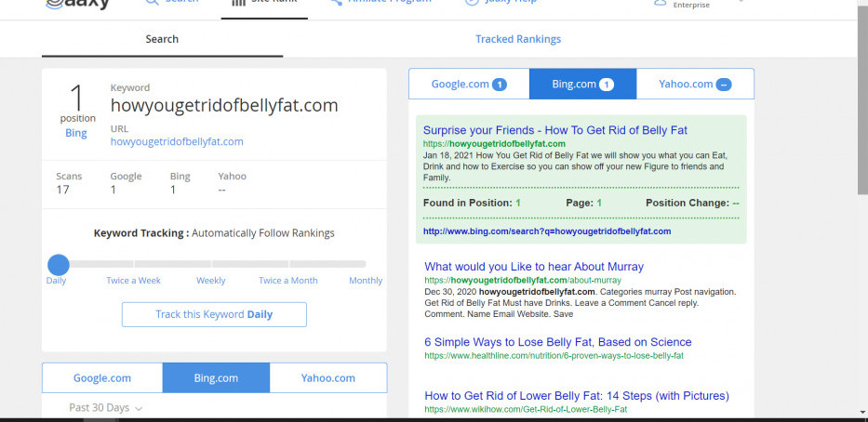The image size is (868, 422).
Task: Switch history chart to Bing.com tab
Action: pos(216,378)
